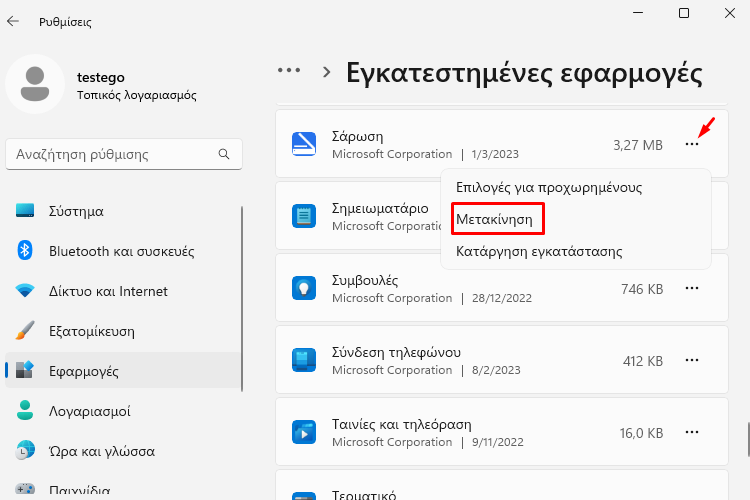Click the Σύστημα monitor icon
The image size is (750, 500).
tap(25, 211)
